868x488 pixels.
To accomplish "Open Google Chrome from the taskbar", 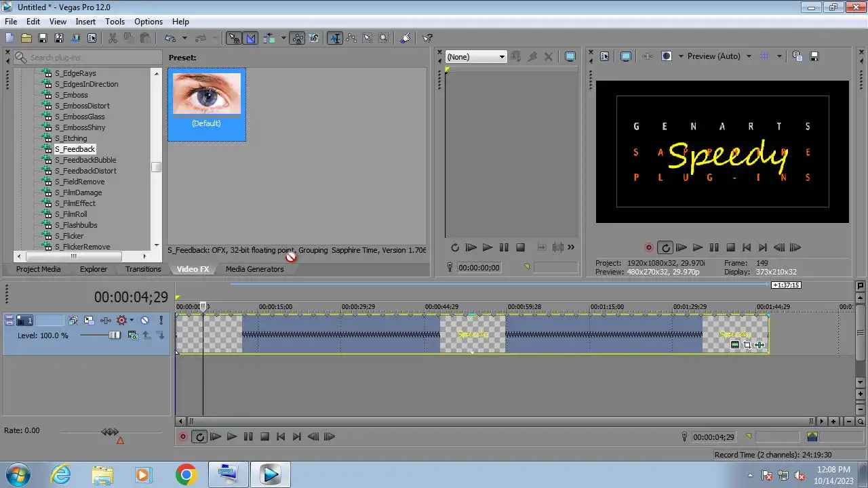I will point(186,474).
